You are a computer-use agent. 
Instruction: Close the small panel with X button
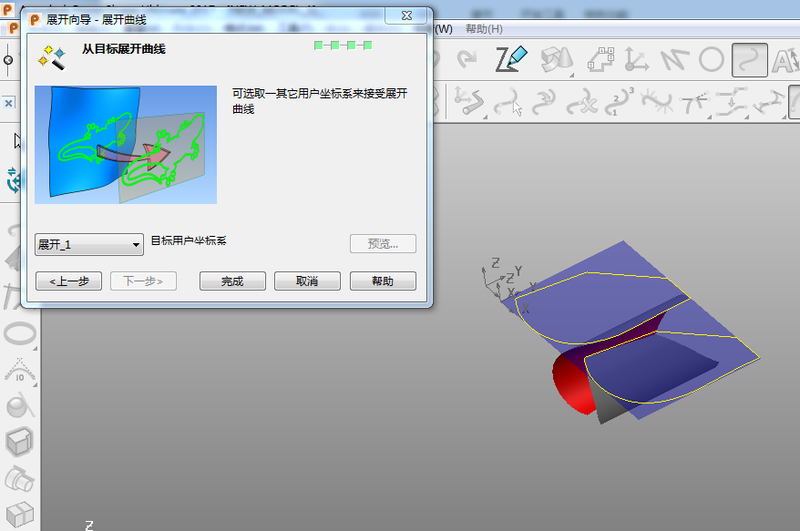(9, 103)
